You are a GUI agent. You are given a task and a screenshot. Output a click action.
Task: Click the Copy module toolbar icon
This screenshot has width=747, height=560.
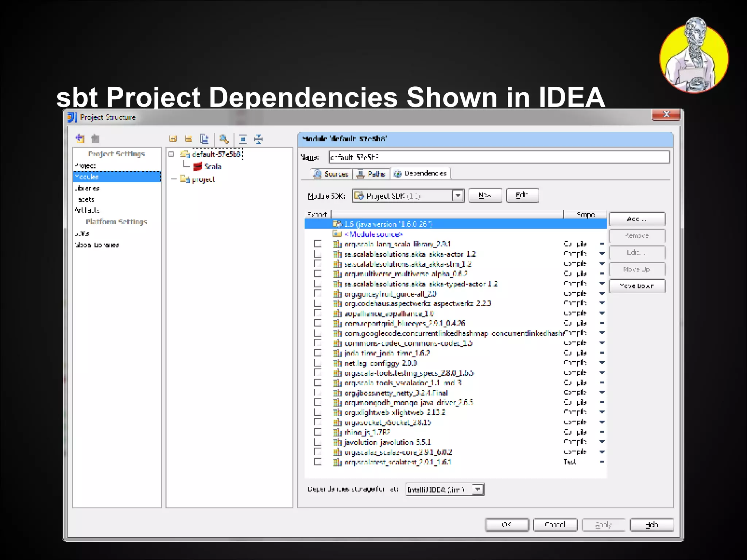point(204,139)
